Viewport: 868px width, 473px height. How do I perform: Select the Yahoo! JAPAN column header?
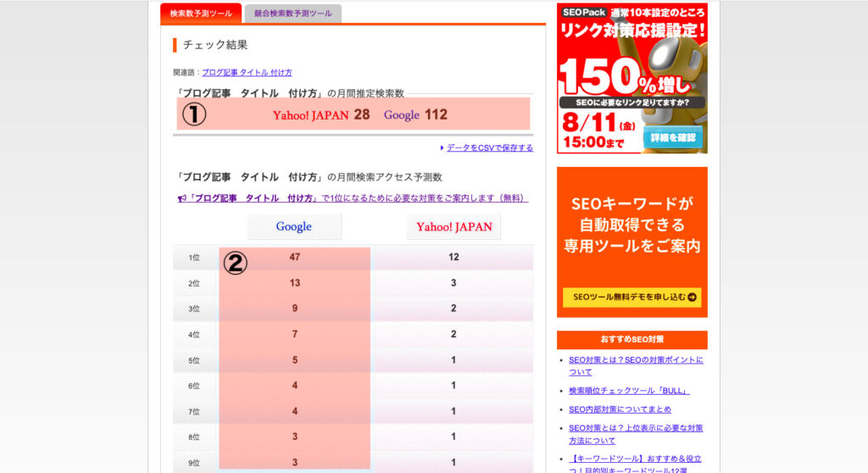click(x=454, y=226)
